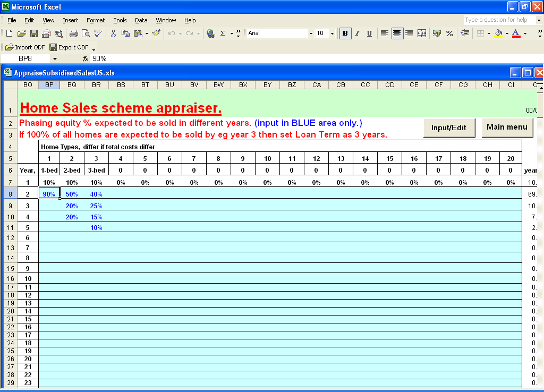Click the New blank workbook icon

10,33
